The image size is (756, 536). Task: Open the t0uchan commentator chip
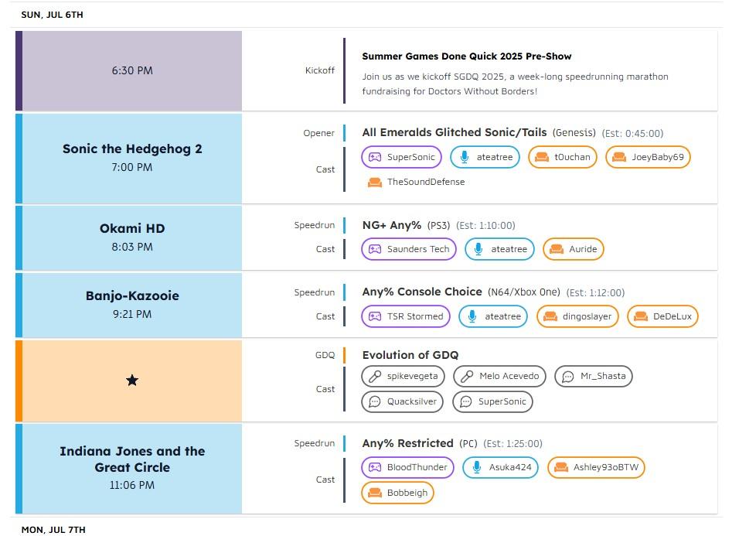(563, 157)
